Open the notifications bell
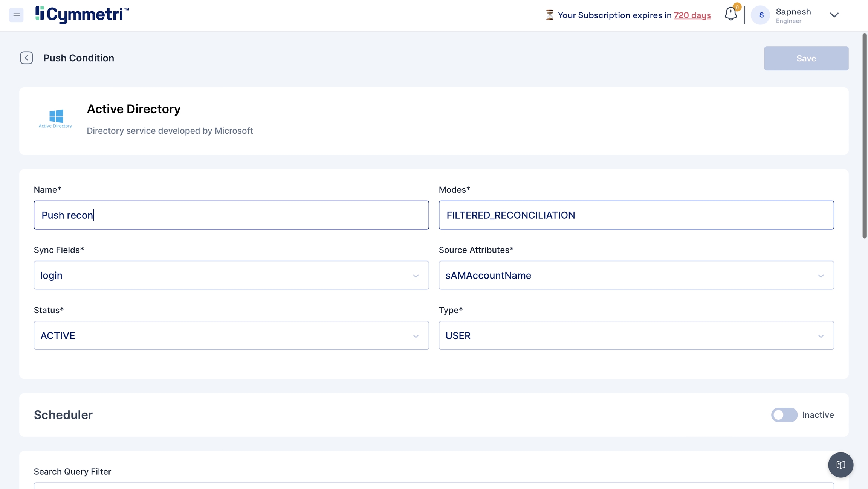This screenshot has width=868, height=489. click(x=730, y=14)
